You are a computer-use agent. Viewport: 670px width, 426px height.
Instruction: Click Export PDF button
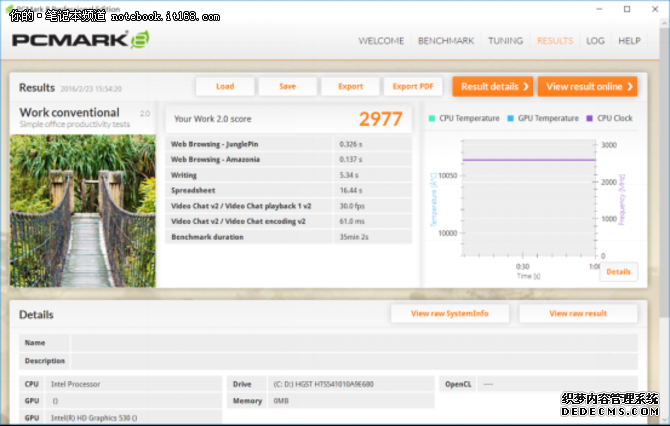pos(413,86)
